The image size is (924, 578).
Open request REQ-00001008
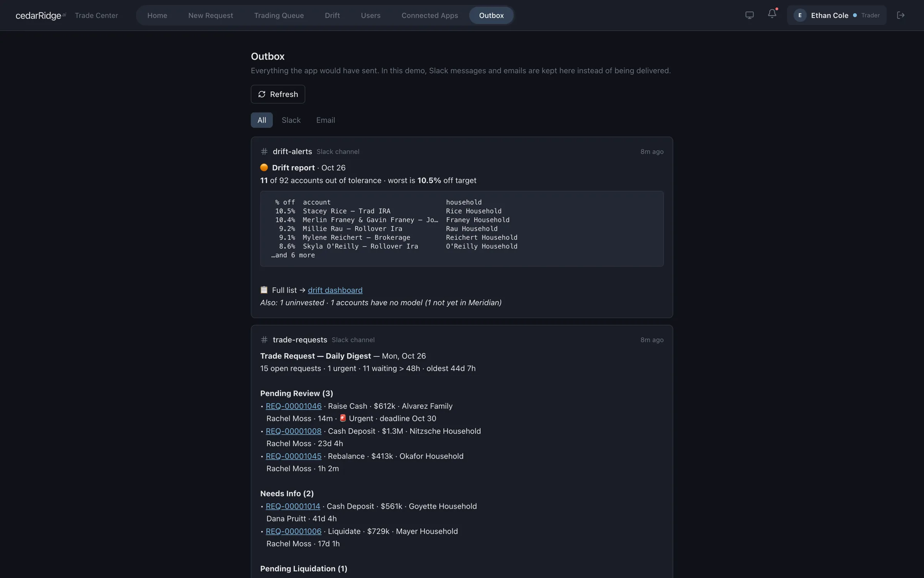[x=293, y=431]
